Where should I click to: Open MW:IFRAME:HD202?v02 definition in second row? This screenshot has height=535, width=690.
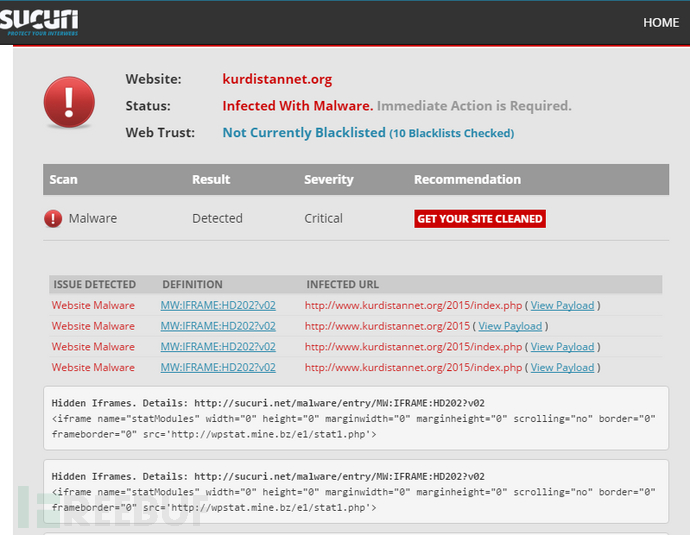click(x=218, y=326)
